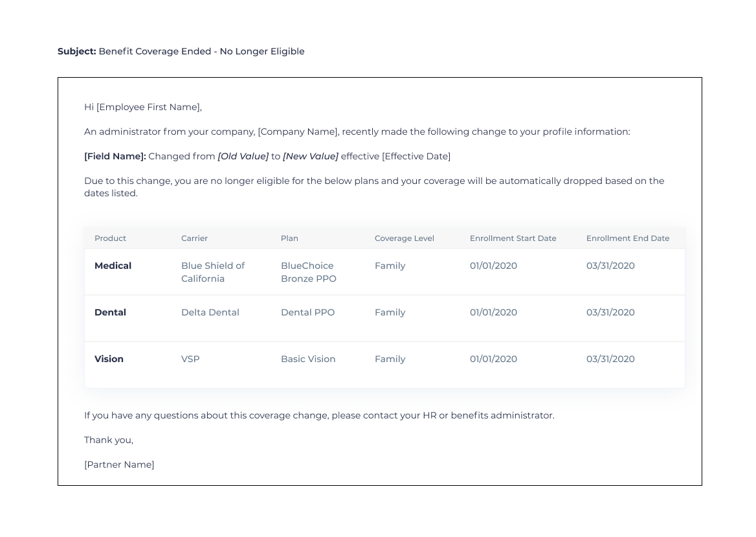
Task: Click the Coverage Level column header
Action: (404, 238)
